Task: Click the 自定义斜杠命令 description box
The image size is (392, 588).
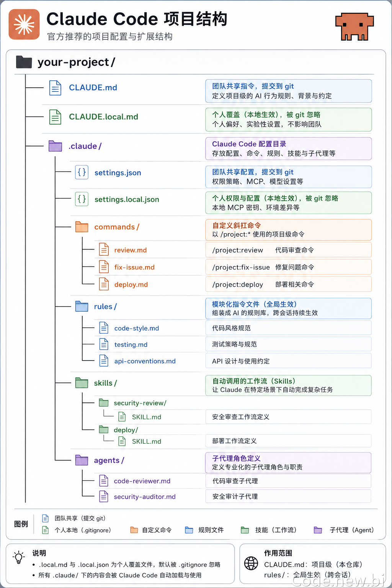Action: coord(289,230)
